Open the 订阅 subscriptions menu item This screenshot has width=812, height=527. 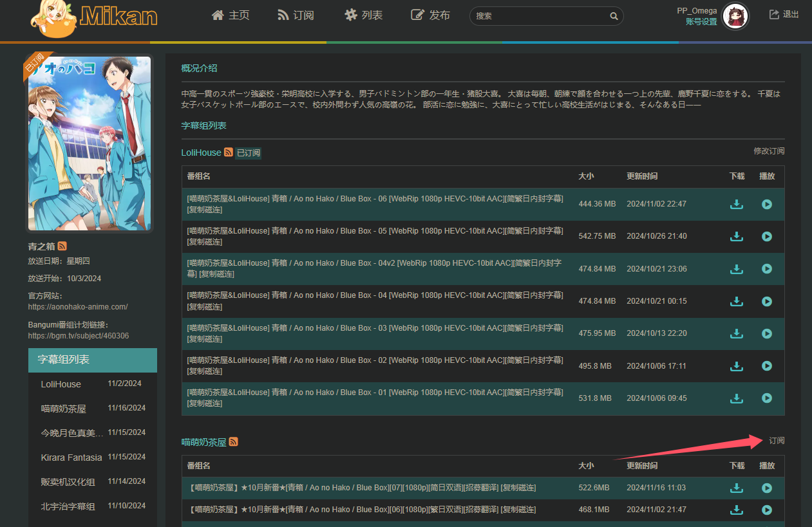click(296, 15)
